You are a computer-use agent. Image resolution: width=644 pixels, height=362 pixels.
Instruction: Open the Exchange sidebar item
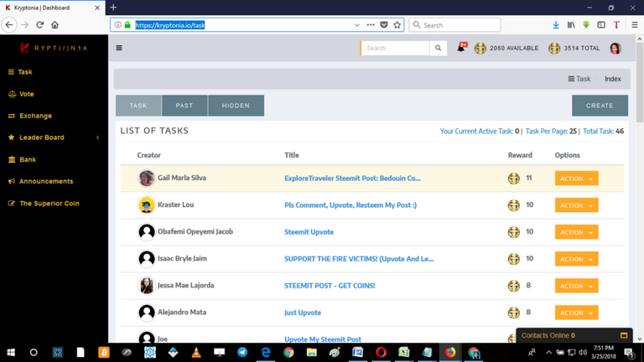point(29,116)
